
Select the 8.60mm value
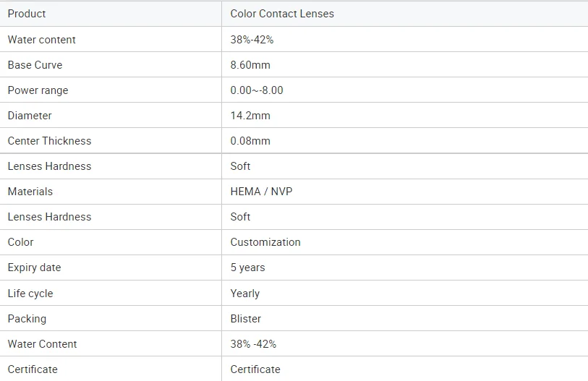(250, 65)
